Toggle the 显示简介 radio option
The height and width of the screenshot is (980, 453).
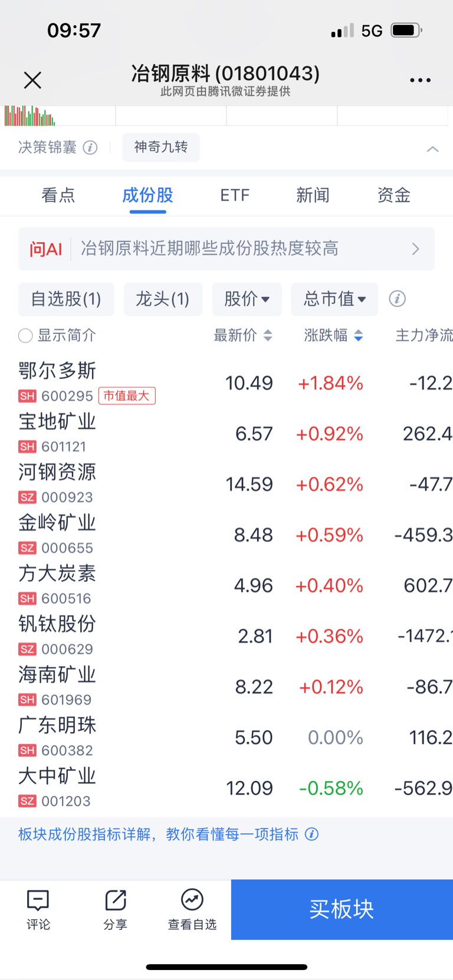pyautogui.click(x=25, y=336)
